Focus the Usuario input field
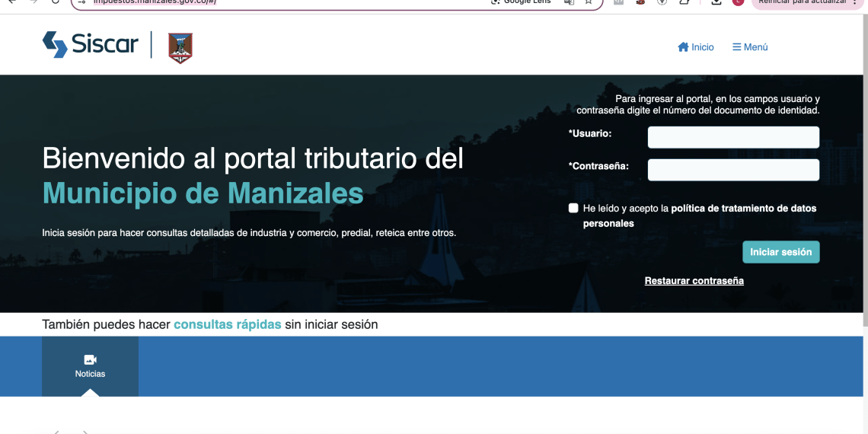The height and width of the screenshot is (434, 868). tap(733, 137)
